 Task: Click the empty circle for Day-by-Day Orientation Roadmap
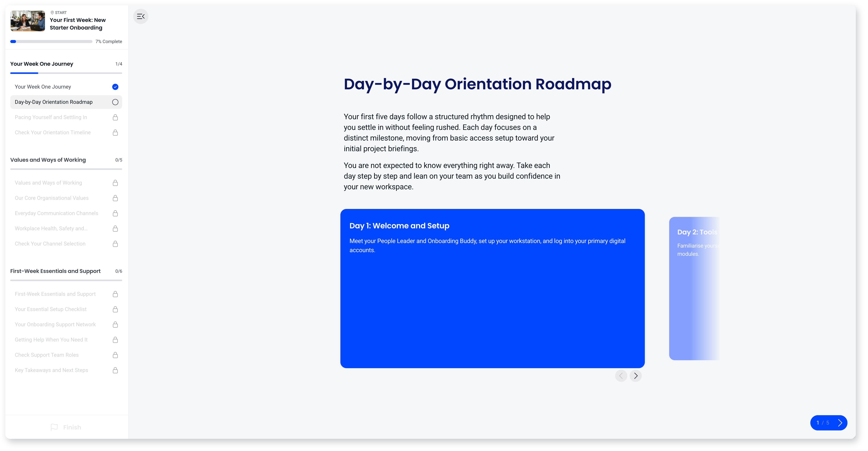click(x=115, y=102)
